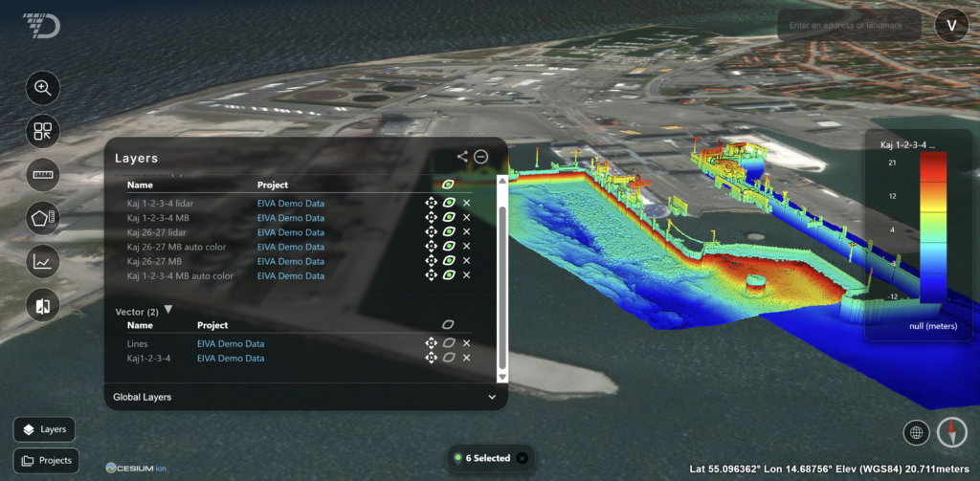Activate the ruler measurement tool
Image resolution: width=980 pixels, height=481 pixels.
(42, 176)
